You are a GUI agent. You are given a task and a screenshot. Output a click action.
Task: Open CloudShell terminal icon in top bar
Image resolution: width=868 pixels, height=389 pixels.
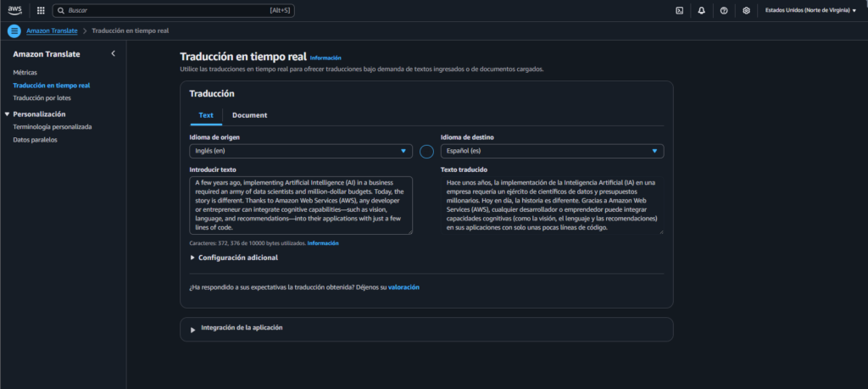679,10
